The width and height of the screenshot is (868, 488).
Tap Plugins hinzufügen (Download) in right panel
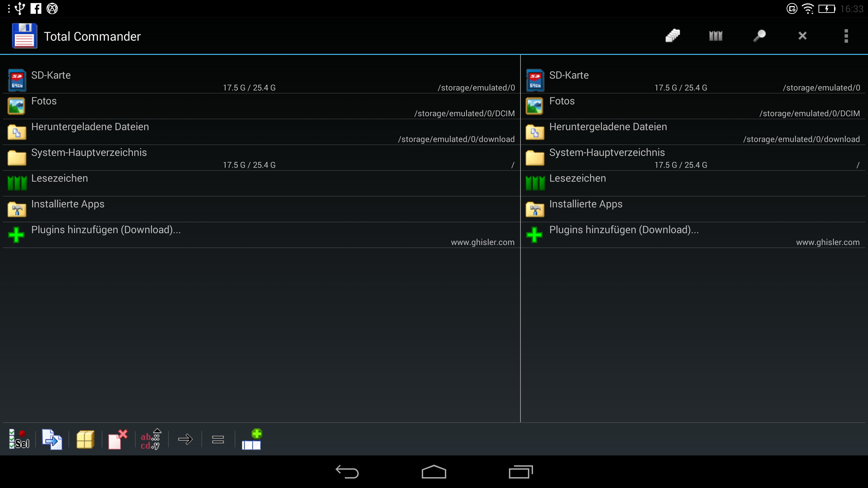(x=693, y=235)
